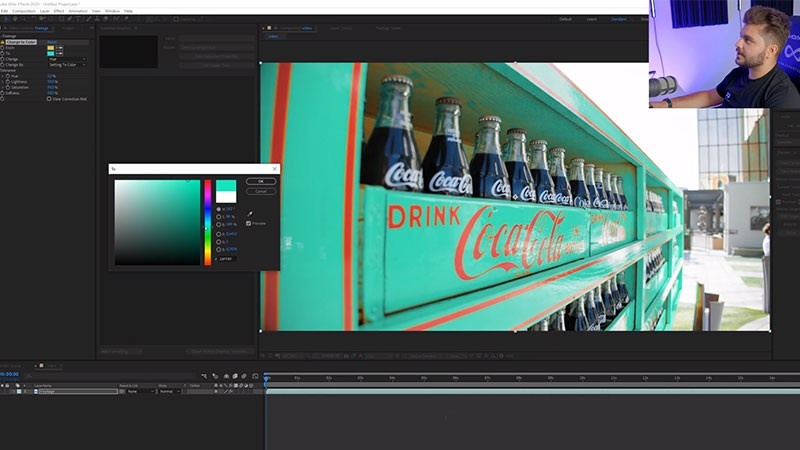Enable View Correction Matte checkbox
This screenshot has height=450, width=800.
[49, 99]
